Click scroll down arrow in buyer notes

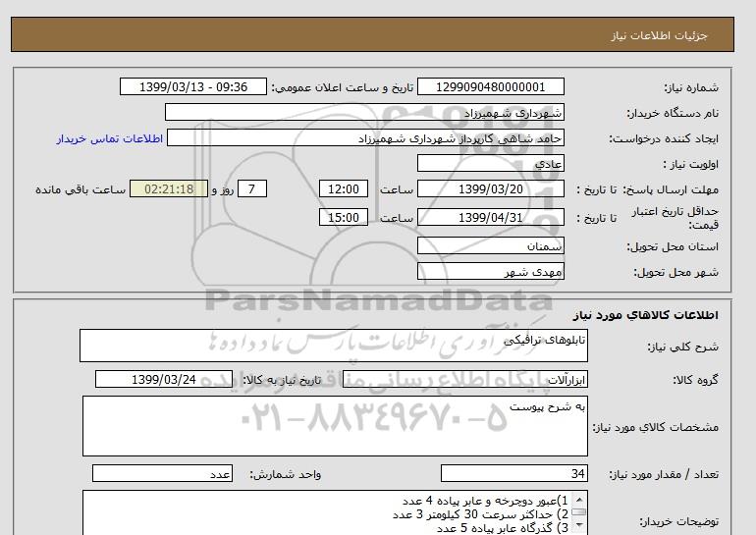pyautogui.click(x=579, y=525)
